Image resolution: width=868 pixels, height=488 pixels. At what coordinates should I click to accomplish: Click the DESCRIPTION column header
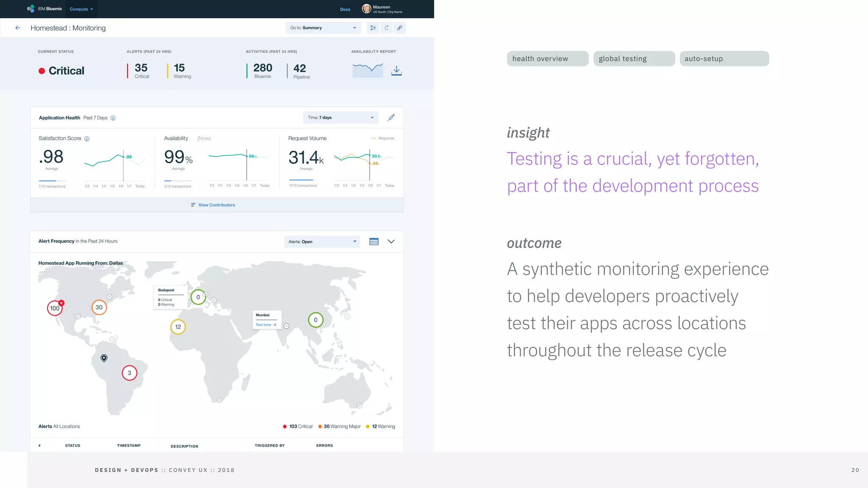coord(184,446)
